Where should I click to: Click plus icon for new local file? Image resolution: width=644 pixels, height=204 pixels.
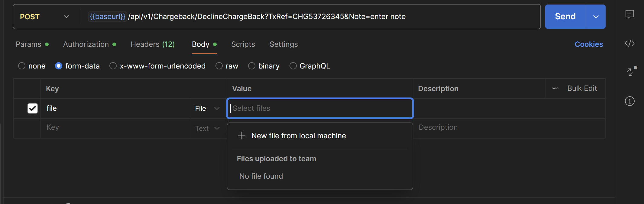click(241, 136)
